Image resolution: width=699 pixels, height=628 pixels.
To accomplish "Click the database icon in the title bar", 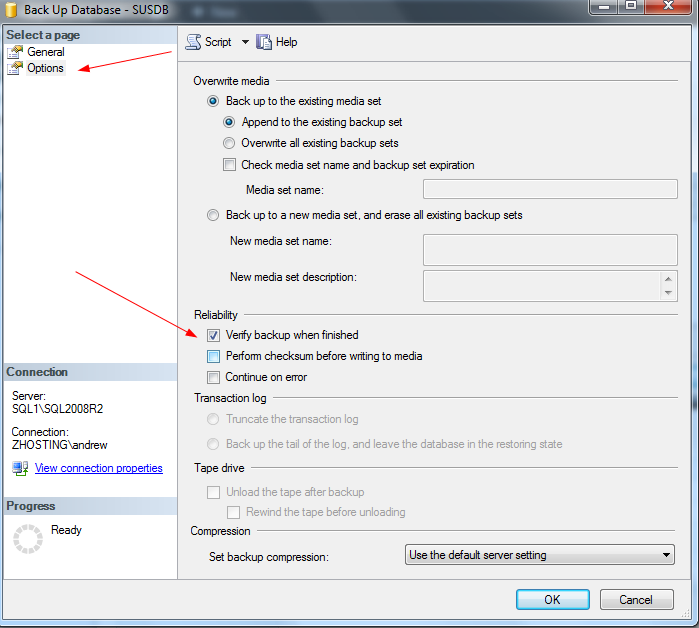I will (x=12, y=10).
